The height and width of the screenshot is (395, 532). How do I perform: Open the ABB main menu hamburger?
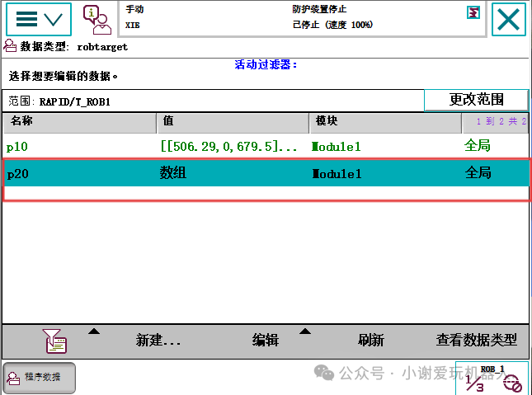click(x=39, y=19)
